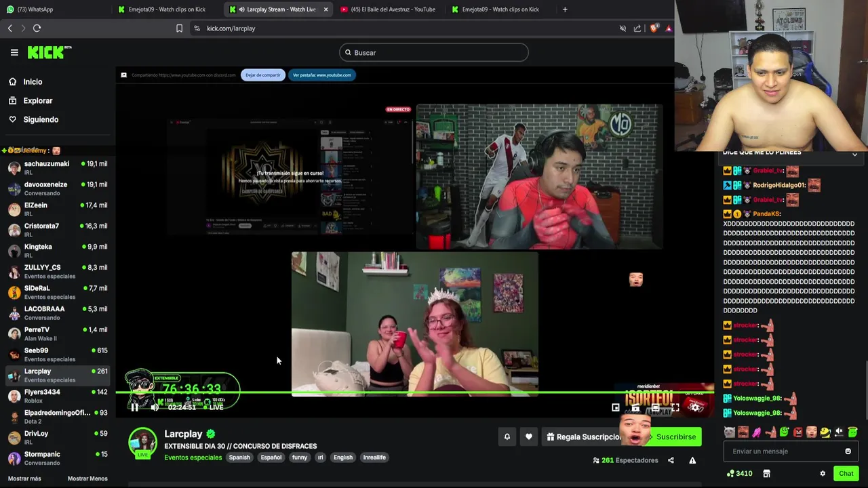868x488 pixels.
Task: Open the Eventos especiales category link
Action: (193, 457)
